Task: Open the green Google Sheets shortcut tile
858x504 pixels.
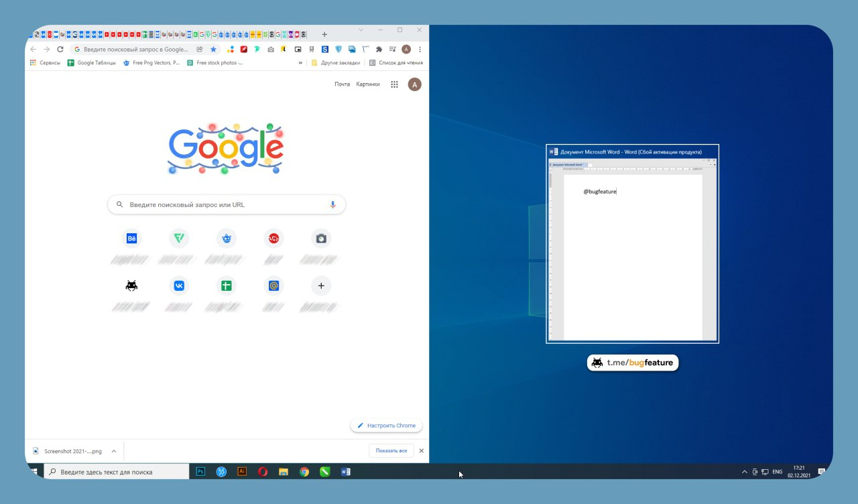Action: point(227,286)
